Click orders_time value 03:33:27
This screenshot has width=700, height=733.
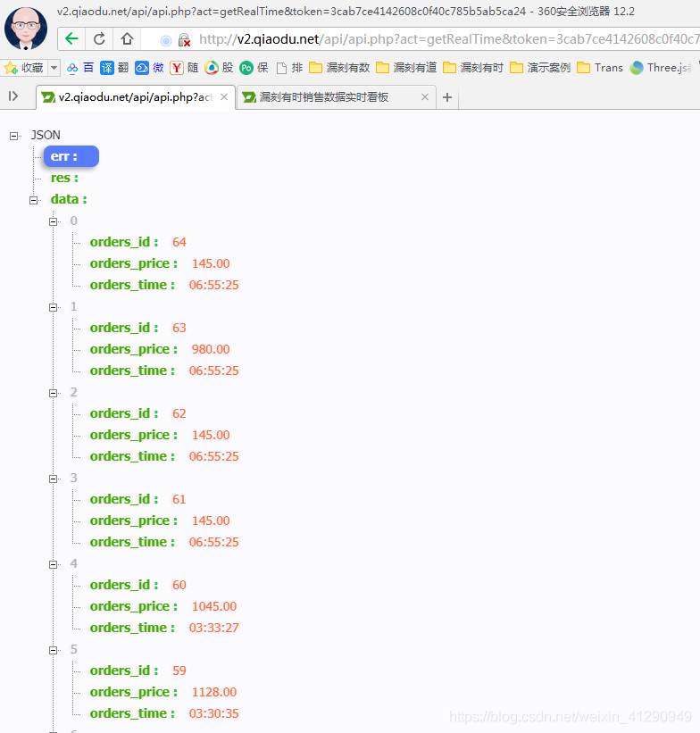pos(213,628)
